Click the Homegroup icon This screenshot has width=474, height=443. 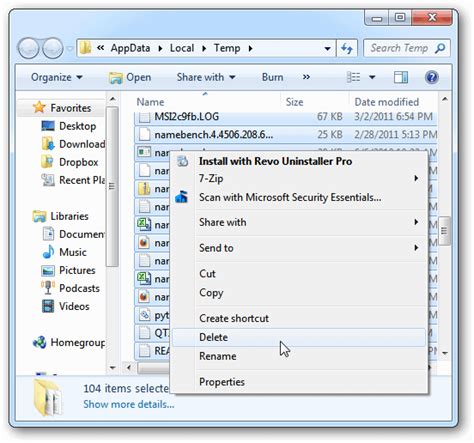(x=39, y=342)
